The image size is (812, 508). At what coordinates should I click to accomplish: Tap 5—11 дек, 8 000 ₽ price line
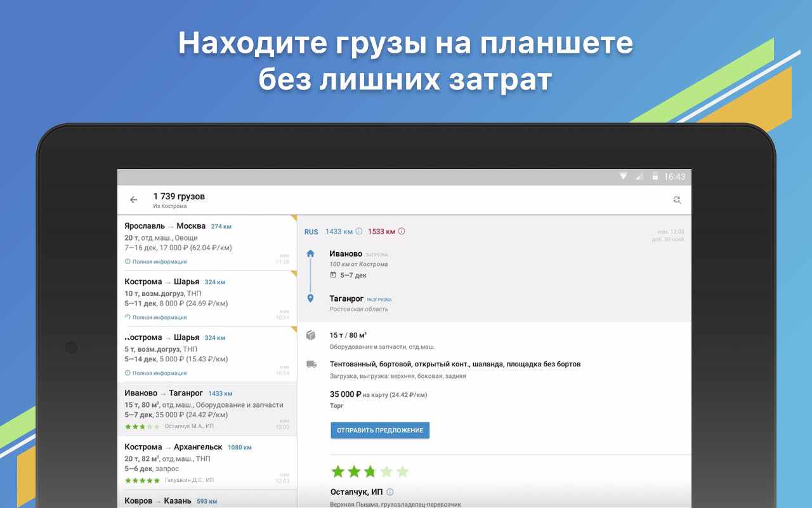pyautogui.click(x=176, y=304)
